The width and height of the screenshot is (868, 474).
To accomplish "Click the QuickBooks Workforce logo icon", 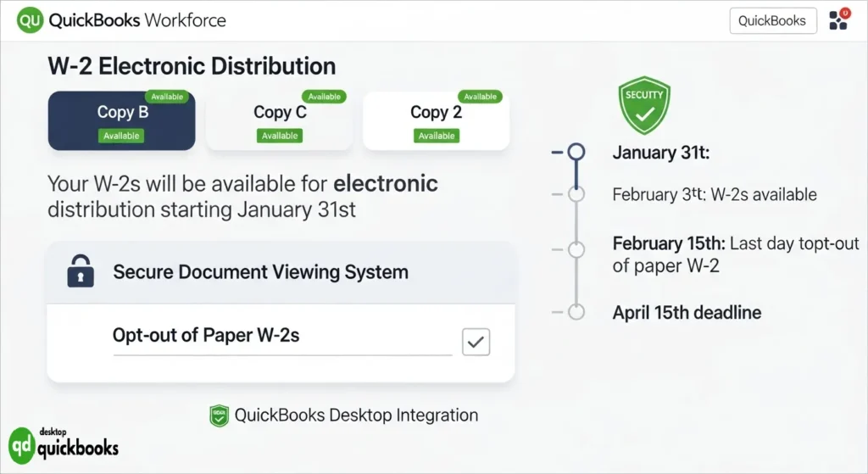I will point(30,20).
